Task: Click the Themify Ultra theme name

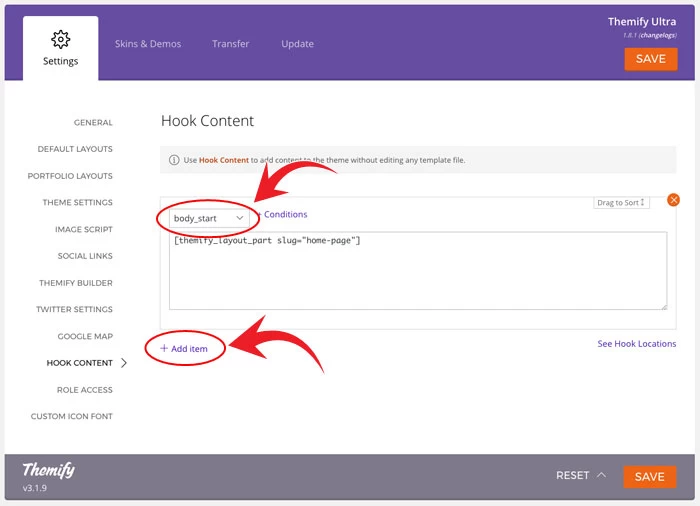Action: point(642,21)
